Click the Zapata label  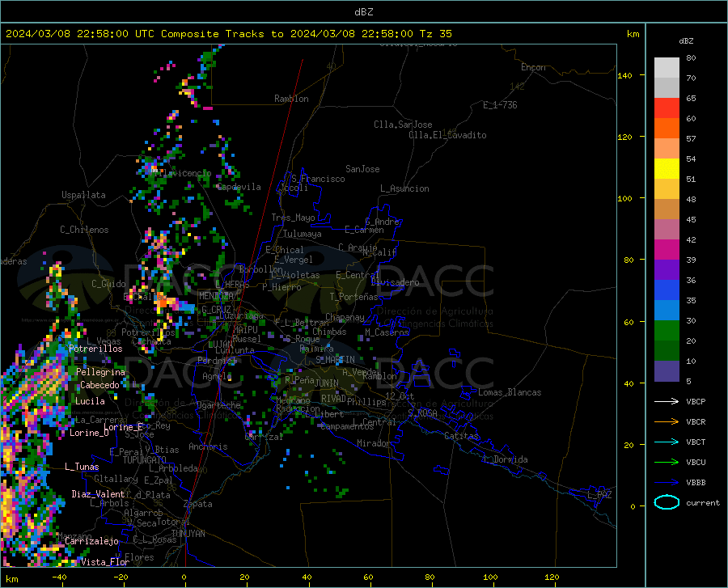[x=198, y=504]
